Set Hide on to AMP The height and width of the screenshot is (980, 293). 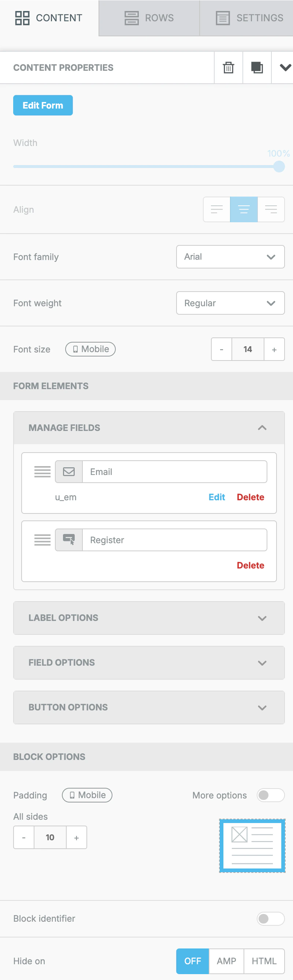click(226, 961)
